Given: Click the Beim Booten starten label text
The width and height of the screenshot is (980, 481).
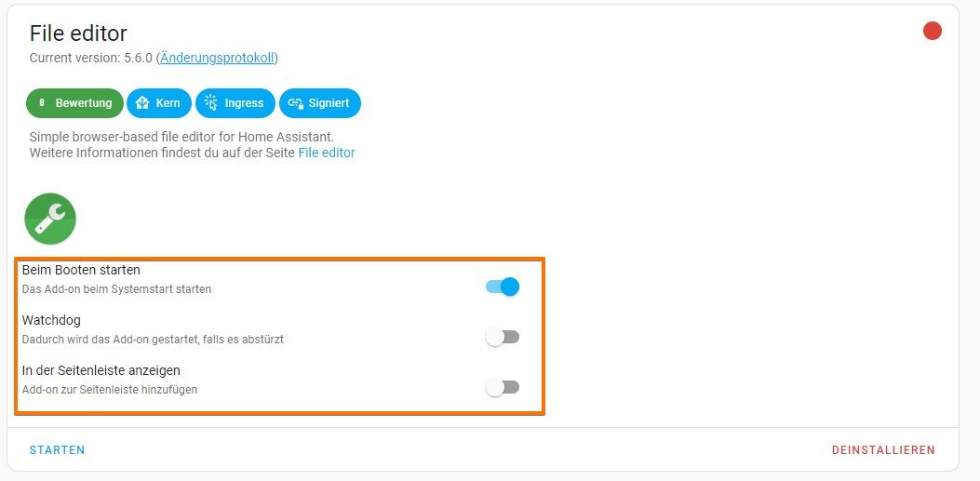Looking at the screenshot, I should click(x=81, y=270).
